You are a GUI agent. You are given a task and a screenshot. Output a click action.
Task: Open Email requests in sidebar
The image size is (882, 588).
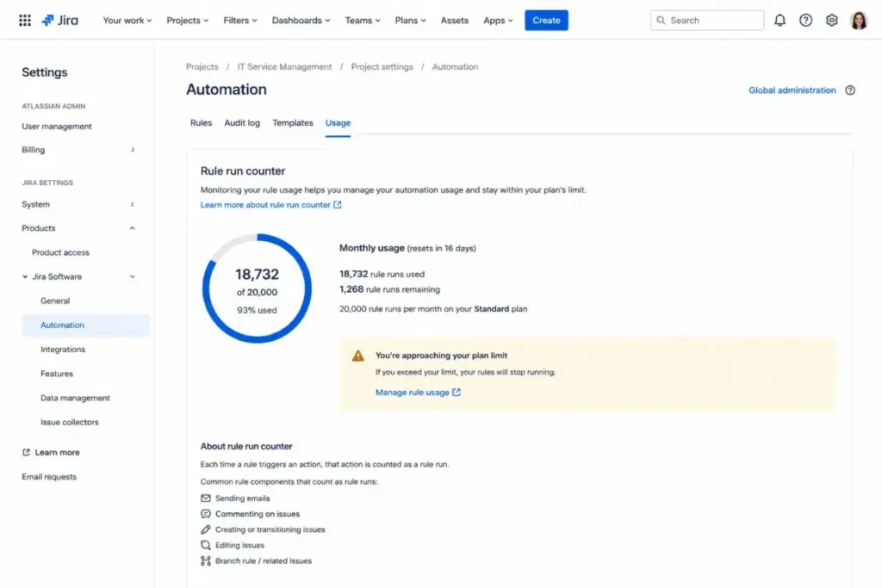pos(49,477)
